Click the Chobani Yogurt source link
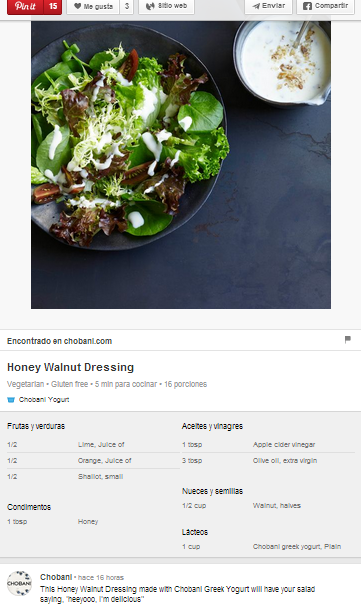361x611 pixels. click(44, 399)
